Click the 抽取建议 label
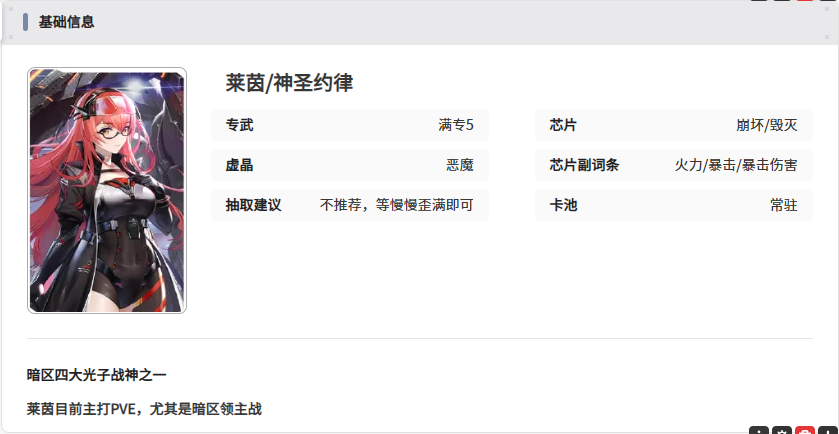Viewport: 839px width, 434px height. 253,205
